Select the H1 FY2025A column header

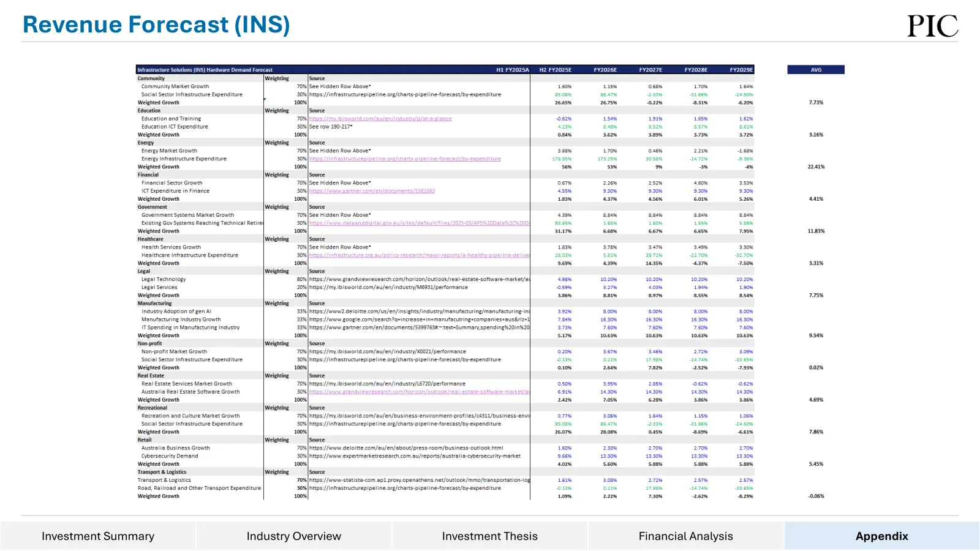click(x=513, y=70)
